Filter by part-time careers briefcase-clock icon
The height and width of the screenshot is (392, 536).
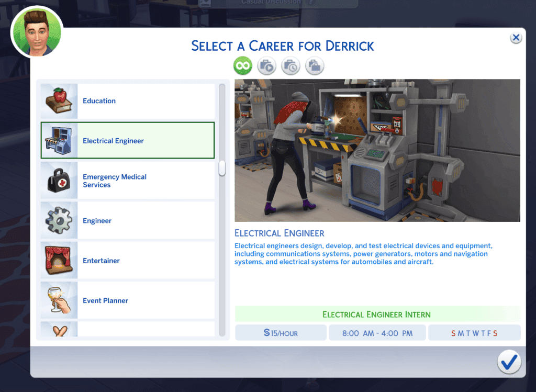point(291,65)
